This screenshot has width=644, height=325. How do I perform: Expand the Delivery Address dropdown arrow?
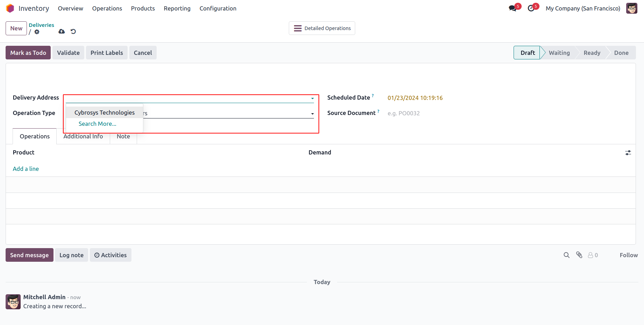[x=313, y=99]
